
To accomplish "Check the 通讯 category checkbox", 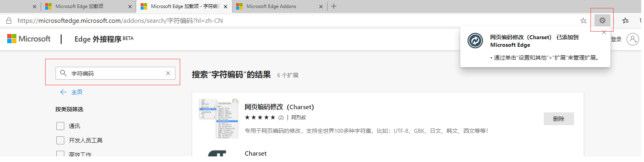I will (x=60, y=126).
